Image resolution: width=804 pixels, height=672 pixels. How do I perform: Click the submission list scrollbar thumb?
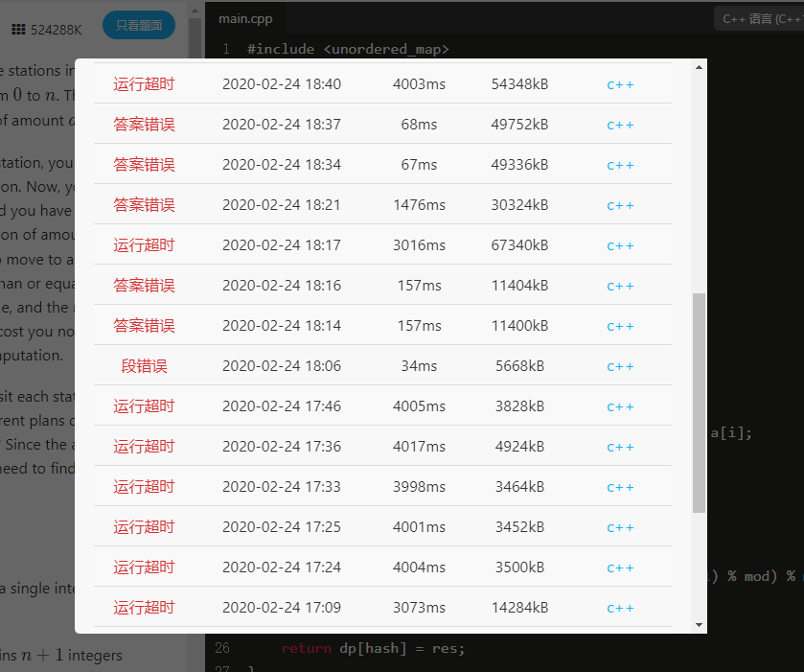point(699,403)
